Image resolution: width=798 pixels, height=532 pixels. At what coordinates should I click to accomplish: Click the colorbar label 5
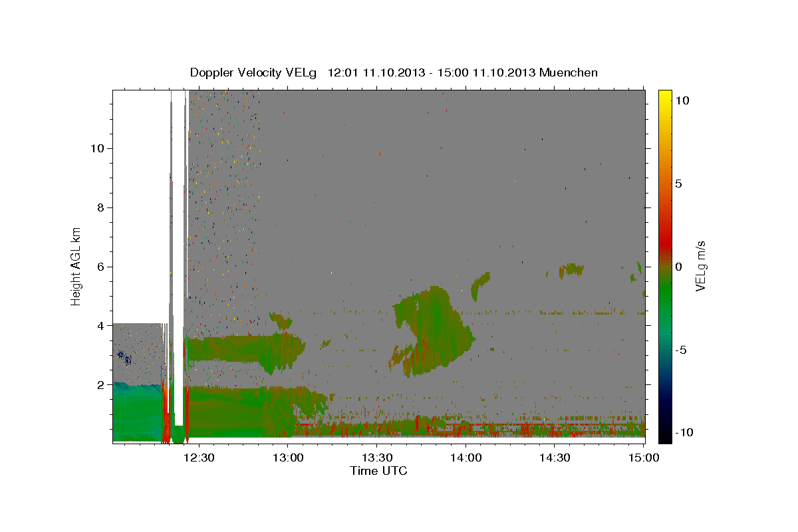(678, 184)
